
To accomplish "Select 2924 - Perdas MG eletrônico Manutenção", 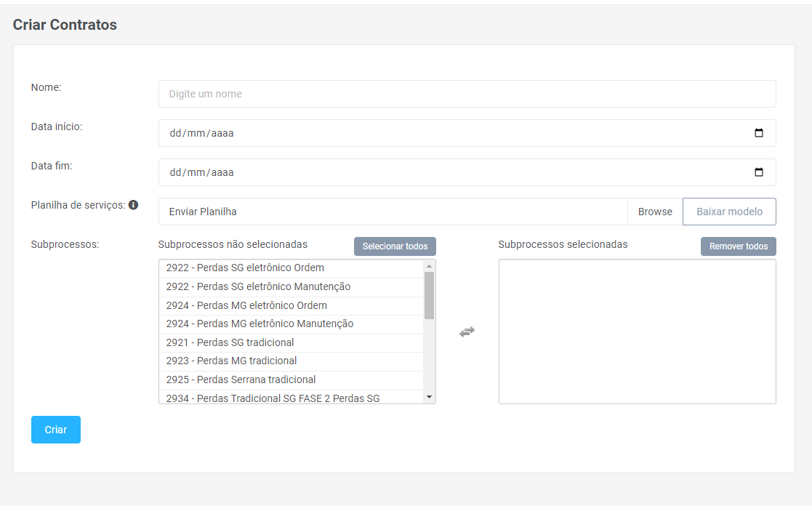I will tap(260, 324).
